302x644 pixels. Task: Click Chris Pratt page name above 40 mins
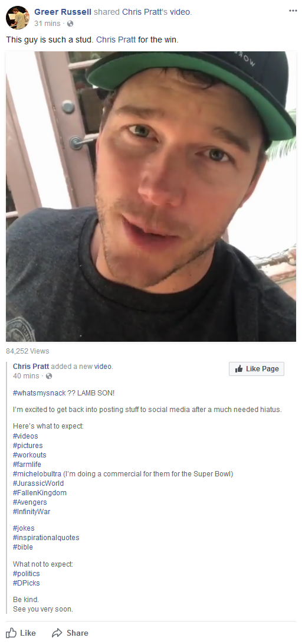coord(31,367)
